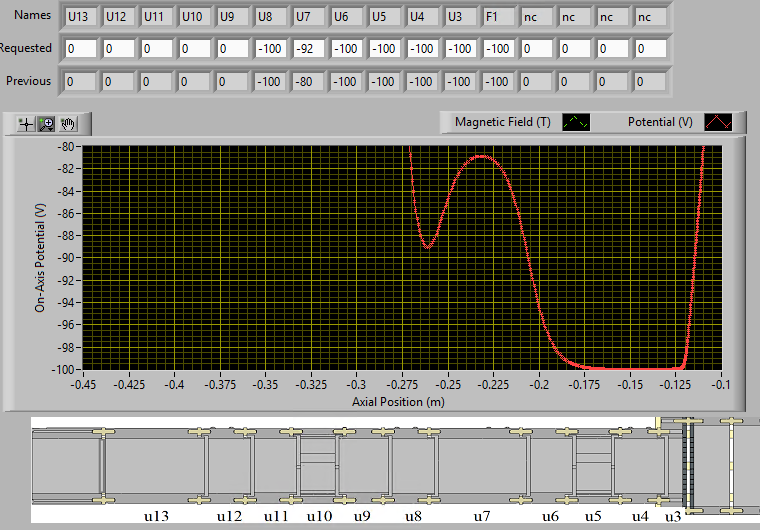Click the Names row label
This screenshot has height=530, width=760.
click(x=32, y=15)
